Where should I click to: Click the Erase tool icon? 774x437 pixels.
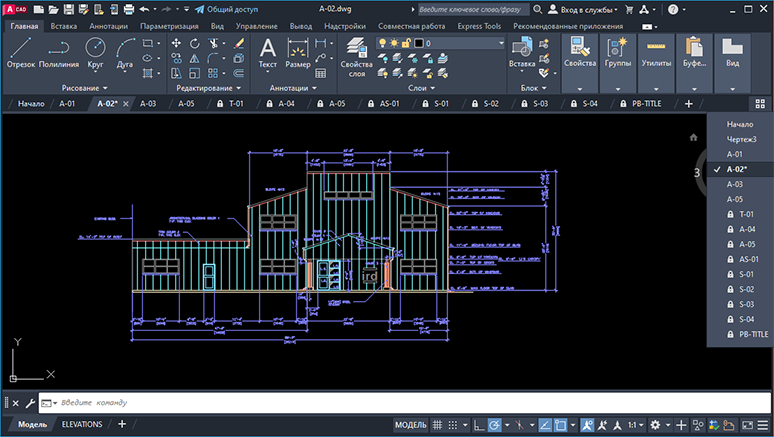coord(239,43)
